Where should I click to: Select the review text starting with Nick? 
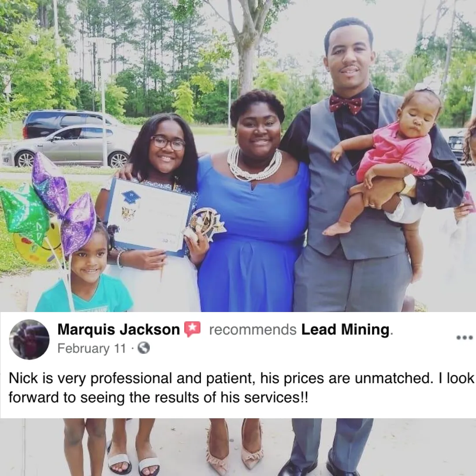[241, 388]
